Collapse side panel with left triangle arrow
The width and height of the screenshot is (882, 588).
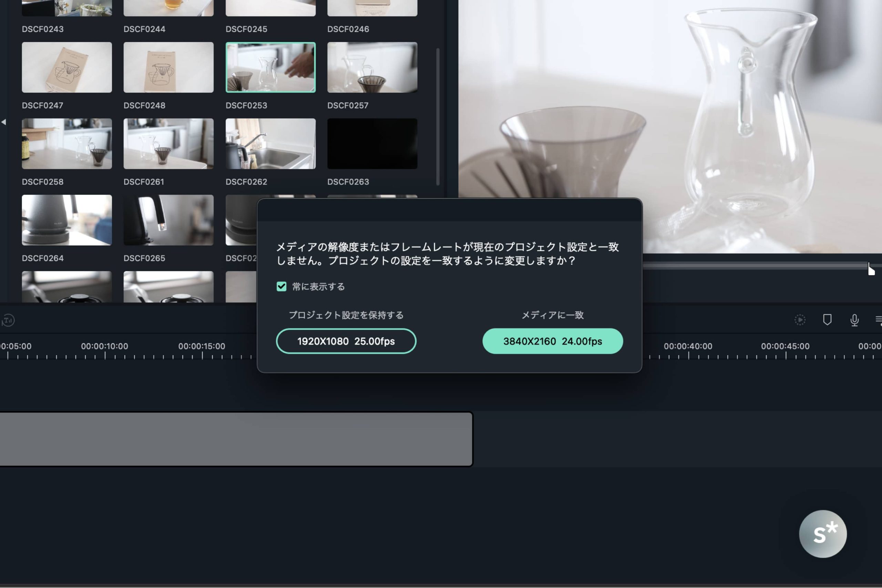[4, 122]
